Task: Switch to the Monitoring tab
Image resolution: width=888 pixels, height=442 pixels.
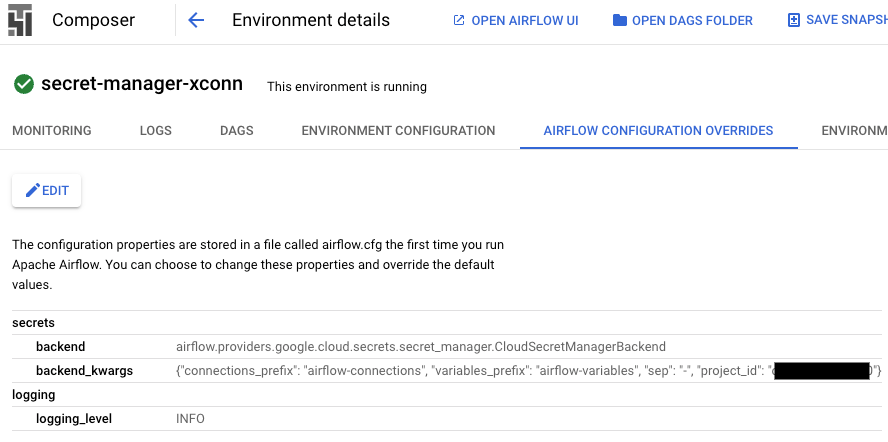Action: click(x=52, y=130)
